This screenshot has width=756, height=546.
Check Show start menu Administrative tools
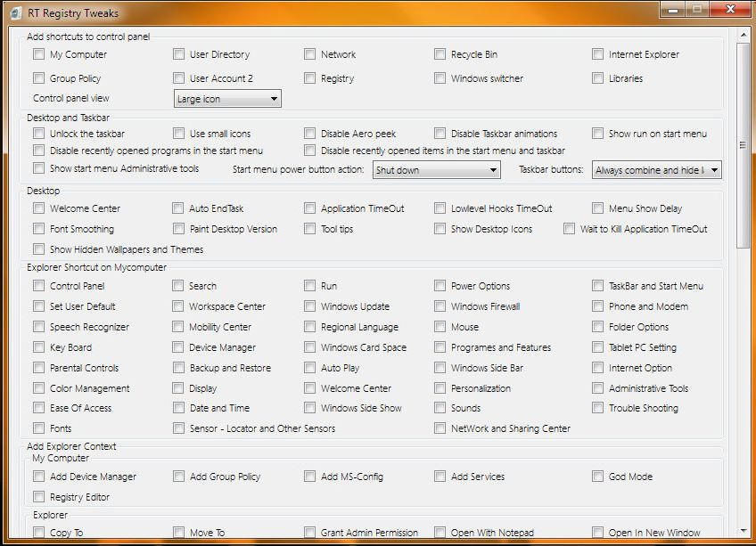[x=38, y=169]
